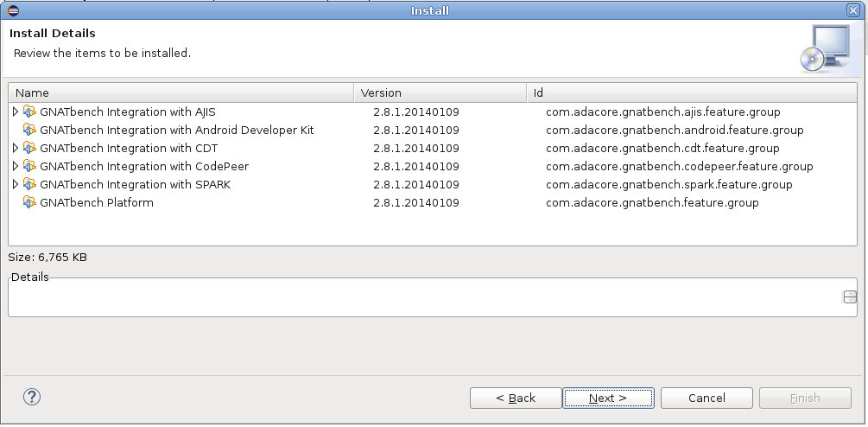Select the GNATbench Integration with CodePeer row
868x427 pixels.
click(433, 166)
